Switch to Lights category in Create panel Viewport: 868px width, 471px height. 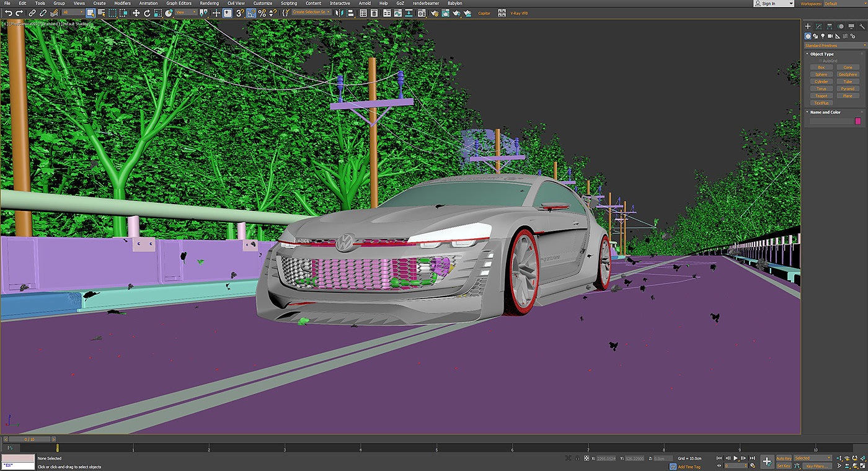pyautogui.click(x=823, y=36)
